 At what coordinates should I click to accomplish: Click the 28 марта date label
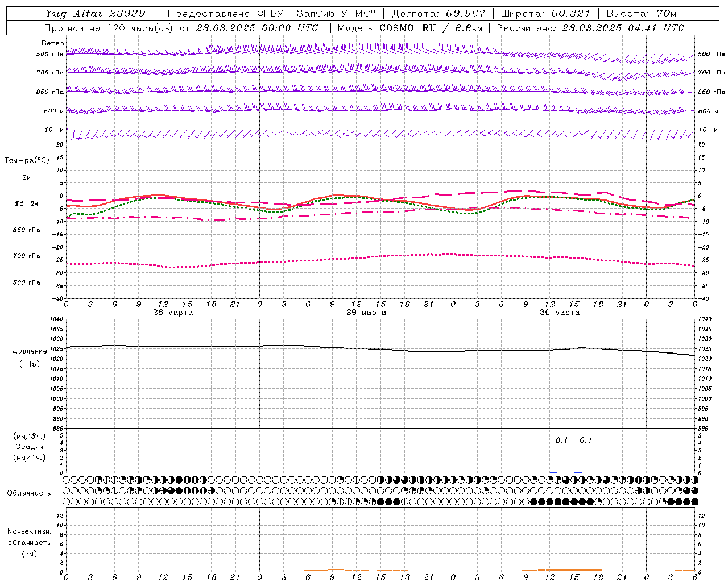point(173,313)
